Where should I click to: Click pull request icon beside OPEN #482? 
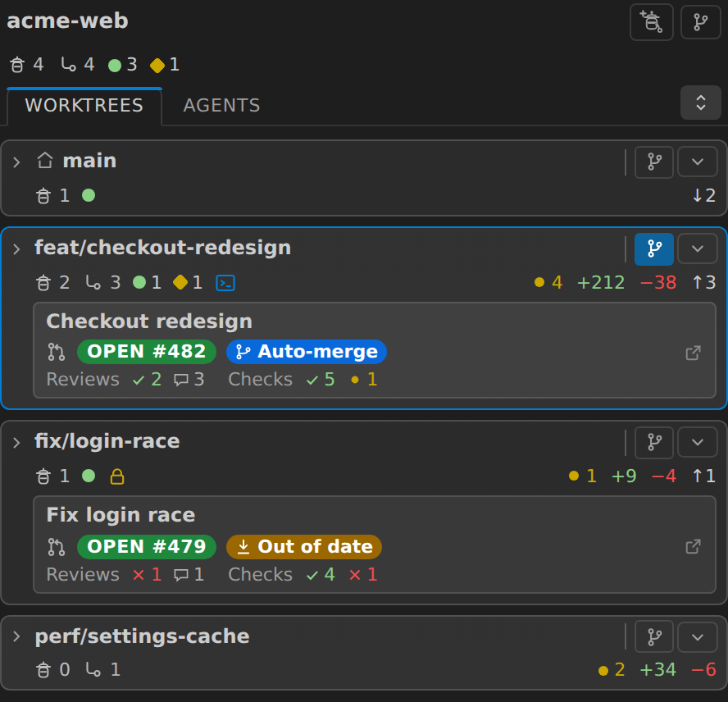pos(57,352)
